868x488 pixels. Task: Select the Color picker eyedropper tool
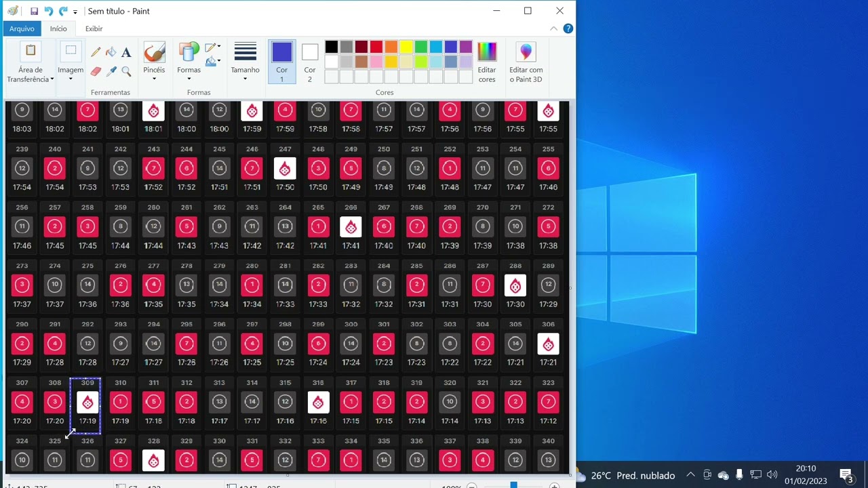tap(111, 70)
